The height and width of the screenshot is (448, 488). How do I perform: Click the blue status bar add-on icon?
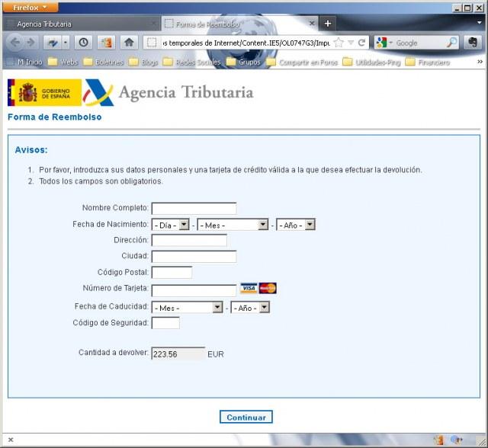pos(457,440)
